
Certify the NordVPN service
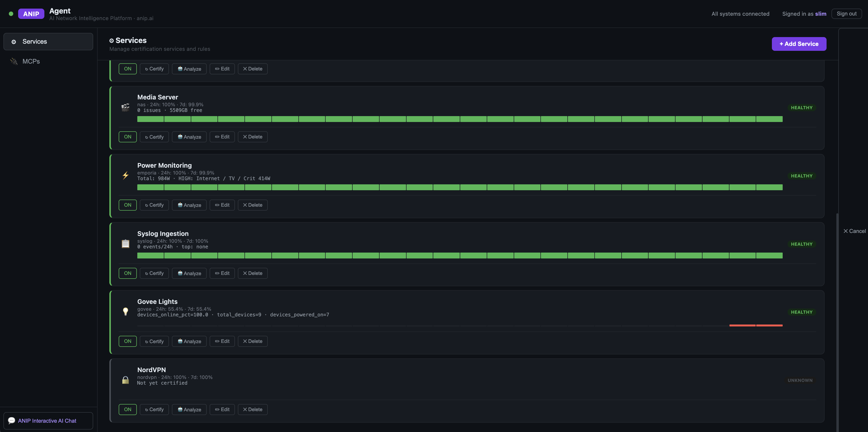click(154, 409)
